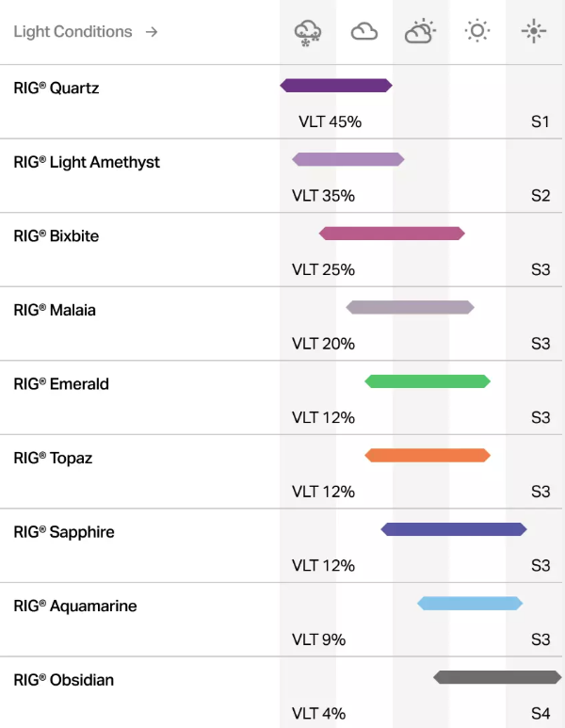The width and height of the screenshot is (565, 728).
Task: Click the orange Topaz range bar
Action: 428,456
